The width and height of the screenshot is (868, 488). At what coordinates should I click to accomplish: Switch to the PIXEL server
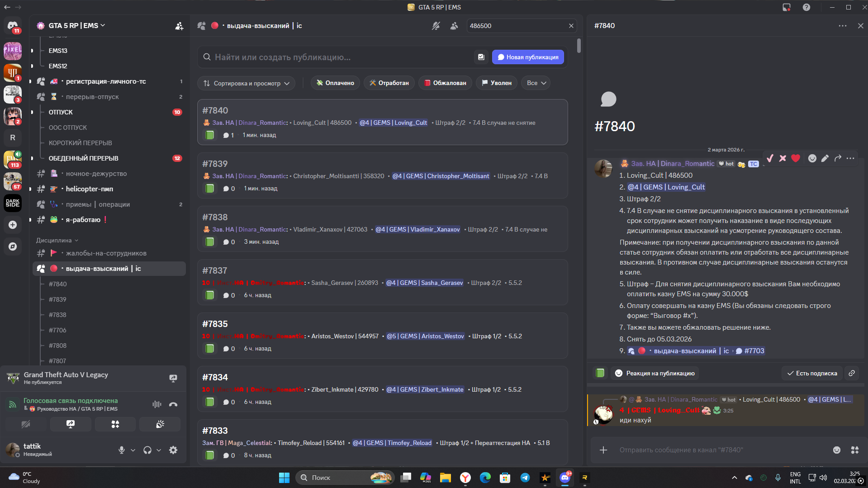coord(13,51)
